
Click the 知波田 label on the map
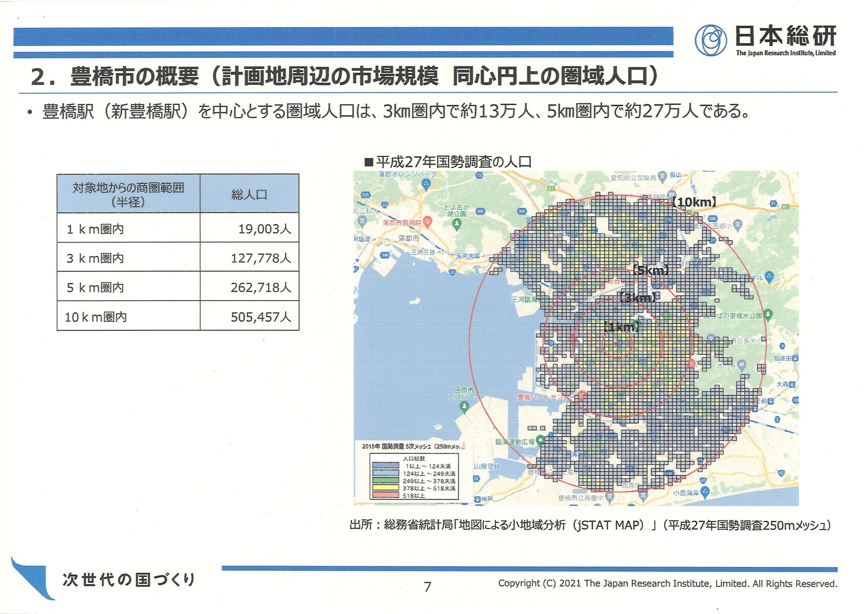point(783,358)
